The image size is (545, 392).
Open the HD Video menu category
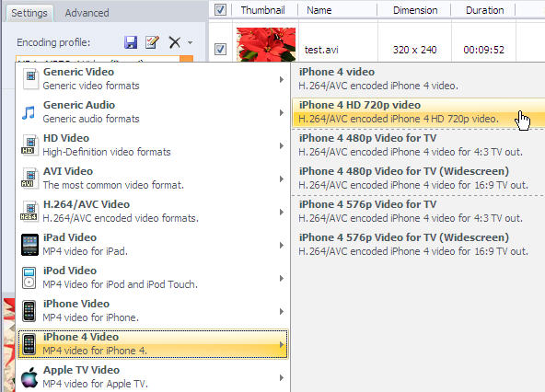[153, 144]
